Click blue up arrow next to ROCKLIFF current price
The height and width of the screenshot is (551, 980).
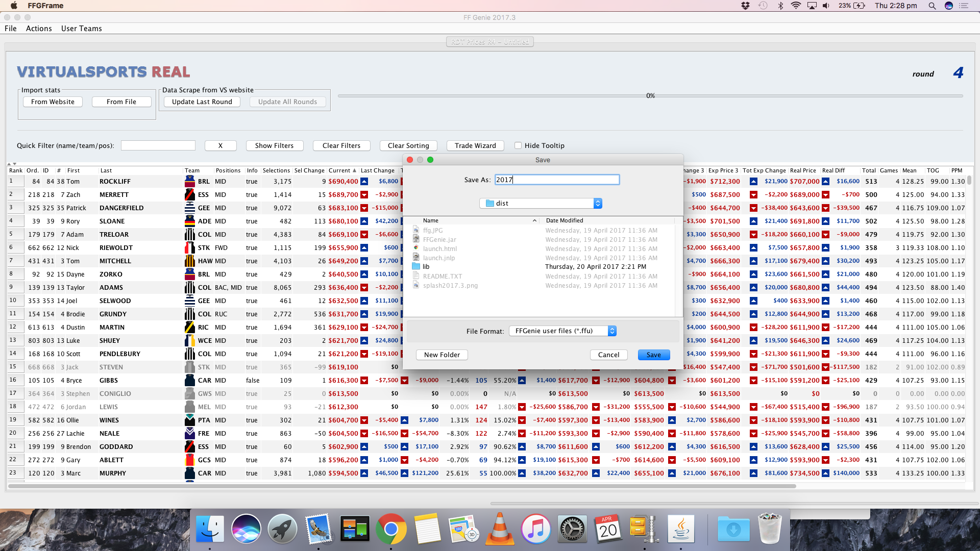364,181
